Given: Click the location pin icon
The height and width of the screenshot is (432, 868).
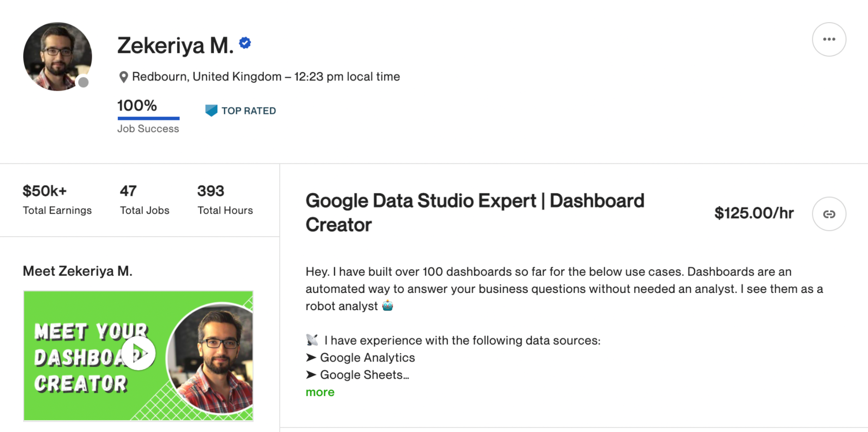Looking at the screenshot, I should (124, 77).
